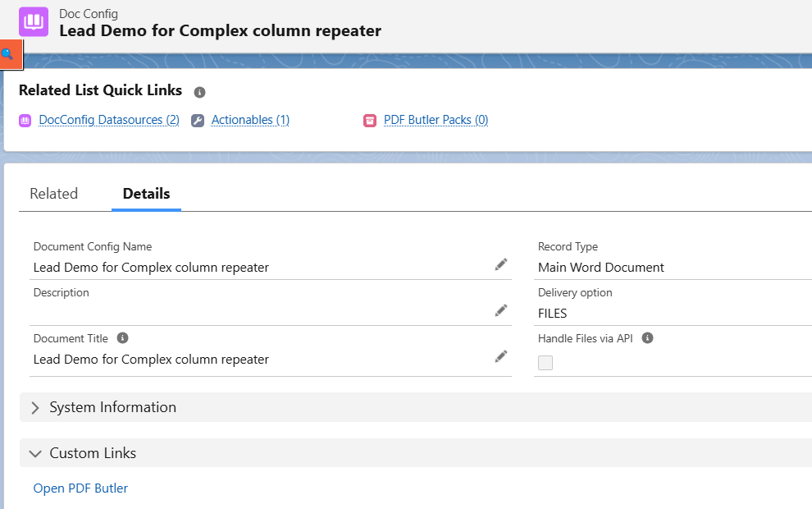Click the 'Record Type' field label
Viewport: 812px width, 509px height.
coord(568,247)
